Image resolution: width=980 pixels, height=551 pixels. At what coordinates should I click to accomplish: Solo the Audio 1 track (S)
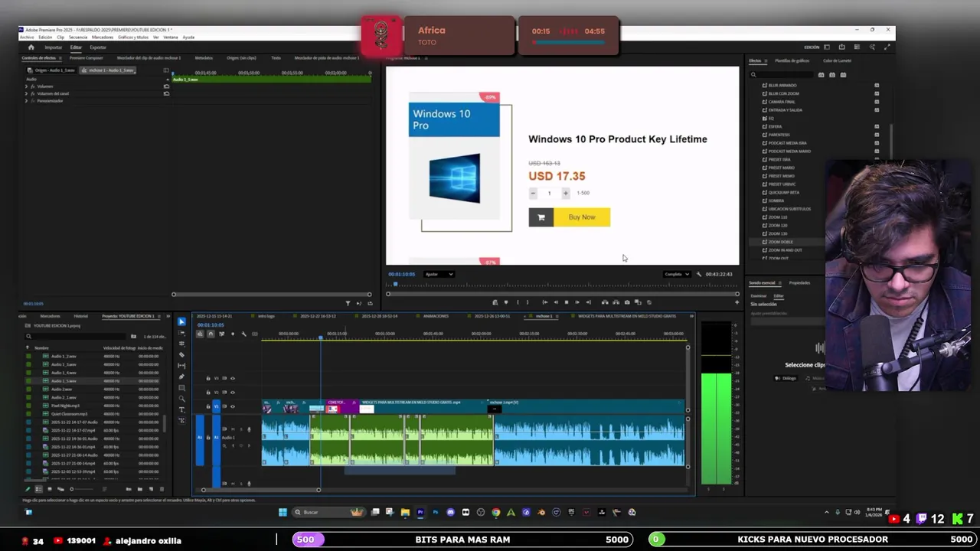pyautogui.click(x=241, y=429)
